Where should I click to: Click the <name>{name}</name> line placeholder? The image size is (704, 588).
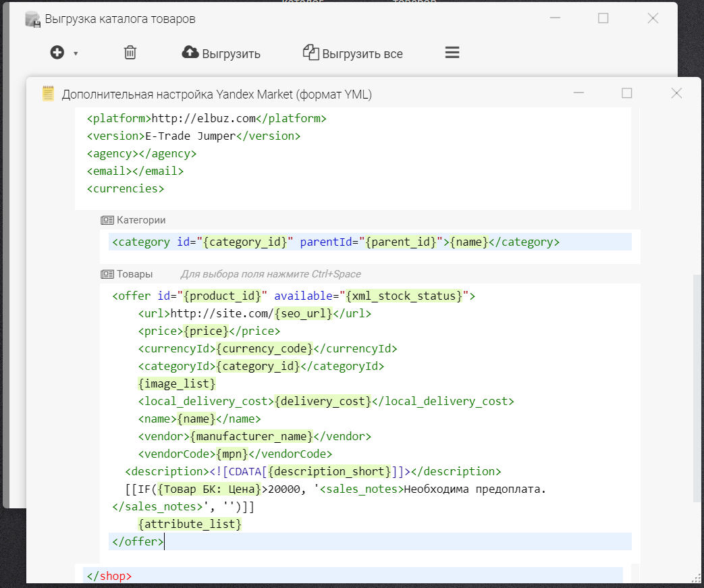pyautogui.click(x=196, y=419)
